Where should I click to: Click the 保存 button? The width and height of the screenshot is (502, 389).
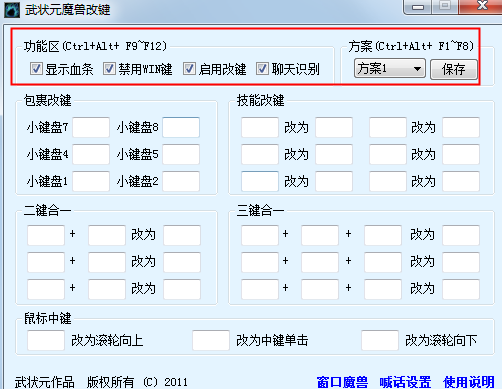454,69
